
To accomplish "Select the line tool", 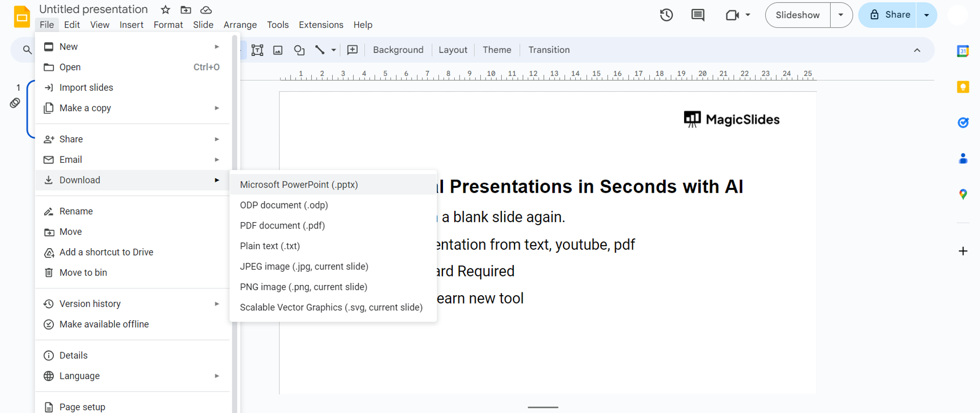I will click(320, 50).
